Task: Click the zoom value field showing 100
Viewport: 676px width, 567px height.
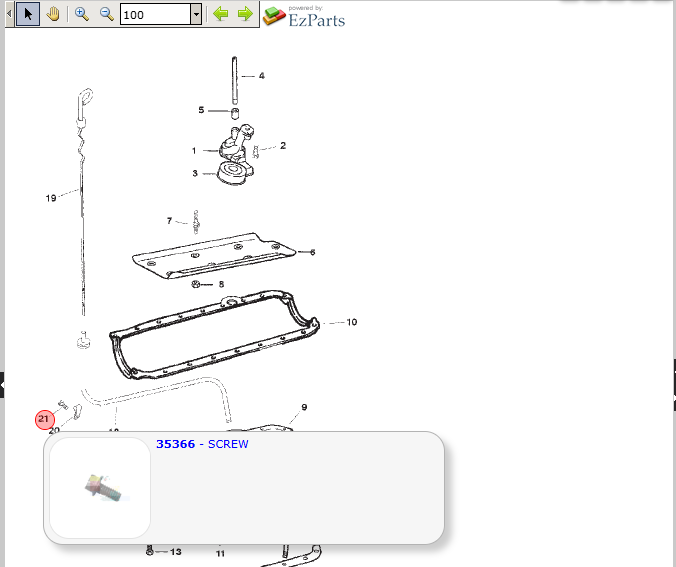Action: pyautogui.click(x=155, y=15)
